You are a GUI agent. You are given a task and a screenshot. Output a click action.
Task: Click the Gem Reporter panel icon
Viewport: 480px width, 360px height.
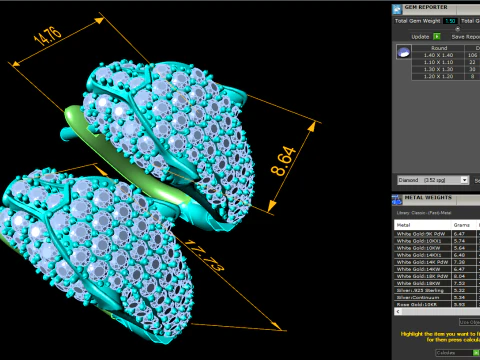(x=397, y=9)
